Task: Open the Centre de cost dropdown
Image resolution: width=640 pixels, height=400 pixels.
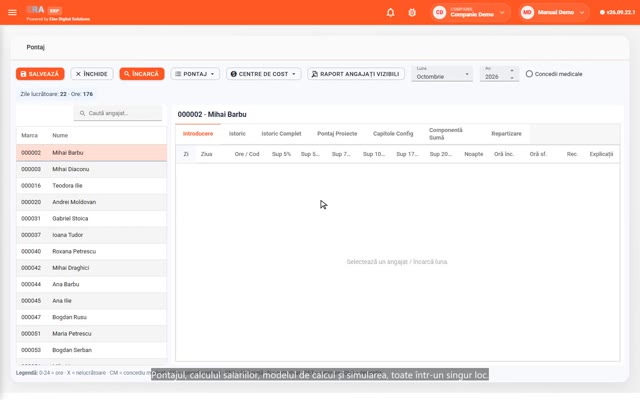Action: click(x=263, y=74)
